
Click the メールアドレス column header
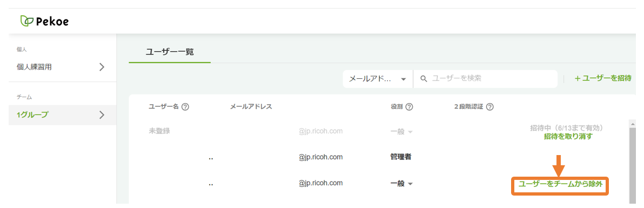[x=251, y=107]
